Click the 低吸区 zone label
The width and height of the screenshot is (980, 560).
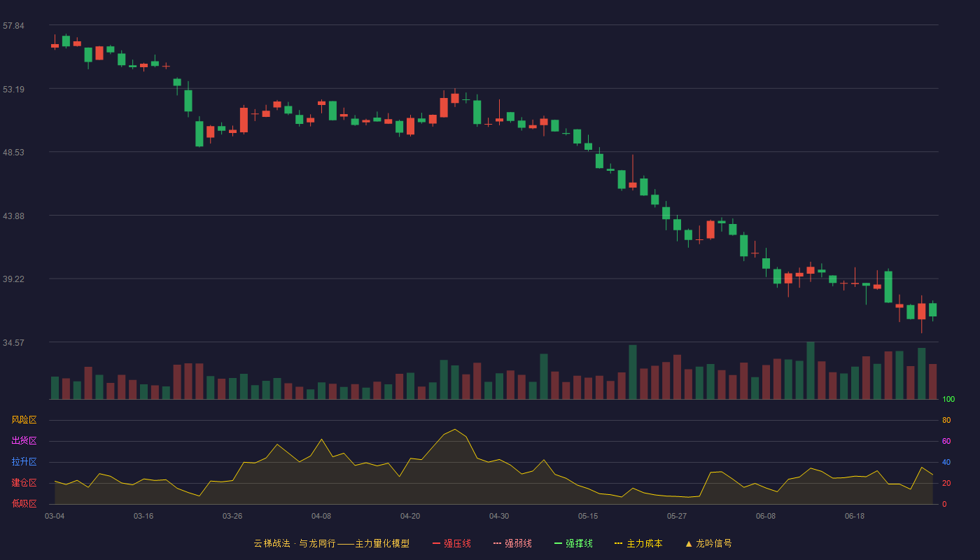[24, 503]
